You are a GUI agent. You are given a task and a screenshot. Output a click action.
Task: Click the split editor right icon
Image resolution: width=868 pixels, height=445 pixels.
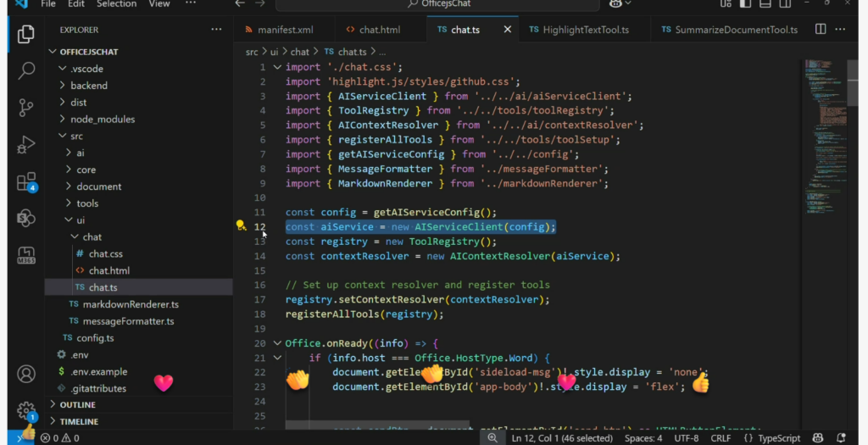pos(821,30)
